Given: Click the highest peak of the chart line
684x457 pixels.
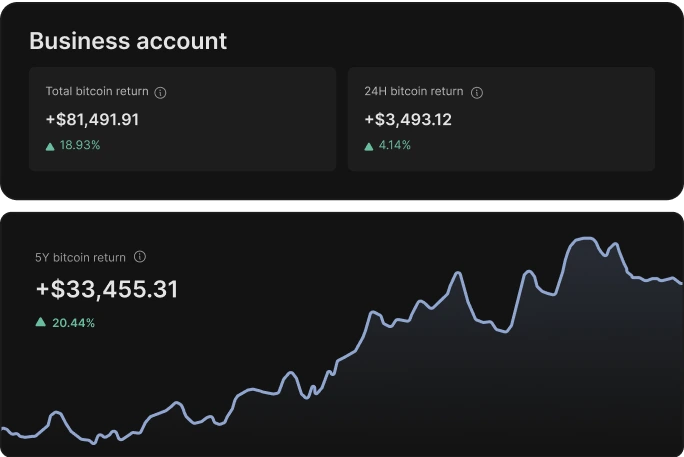Looking at the screenshot, I should click(x=583, y=239).
